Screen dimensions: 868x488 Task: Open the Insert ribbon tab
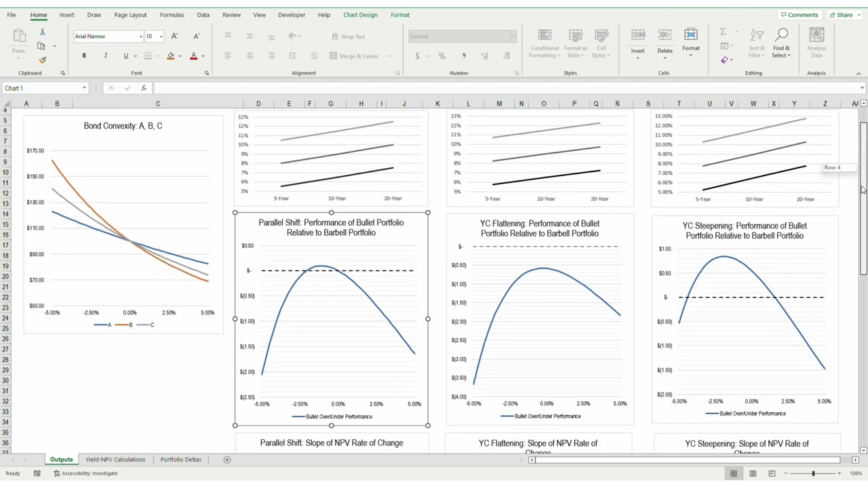click(x=66, y=15)
